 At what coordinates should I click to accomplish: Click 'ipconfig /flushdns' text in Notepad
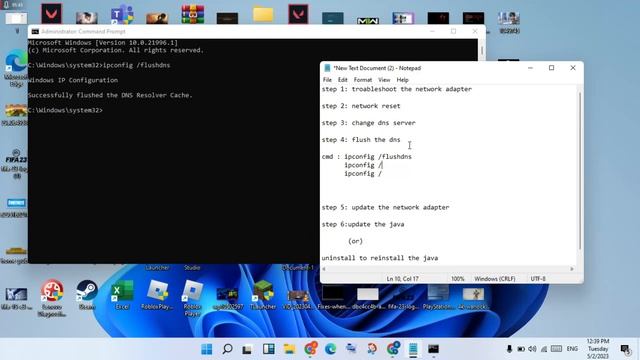tap(378, 157)
